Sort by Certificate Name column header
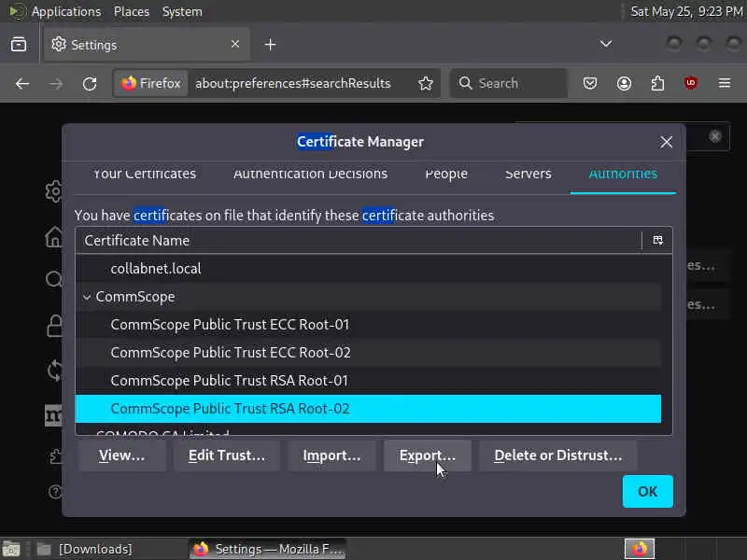This screenshot has height=560, width=747. coord(359,241)
